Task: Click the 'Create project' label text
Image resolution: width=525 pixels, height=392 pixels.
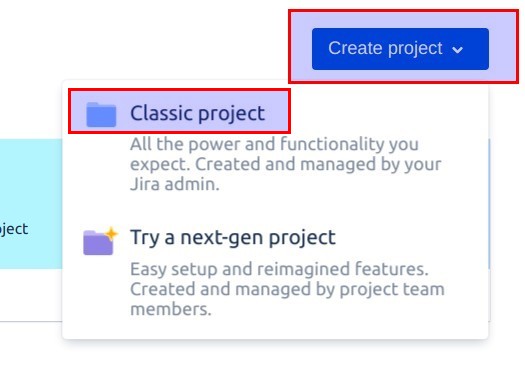Action: point(385,49)
